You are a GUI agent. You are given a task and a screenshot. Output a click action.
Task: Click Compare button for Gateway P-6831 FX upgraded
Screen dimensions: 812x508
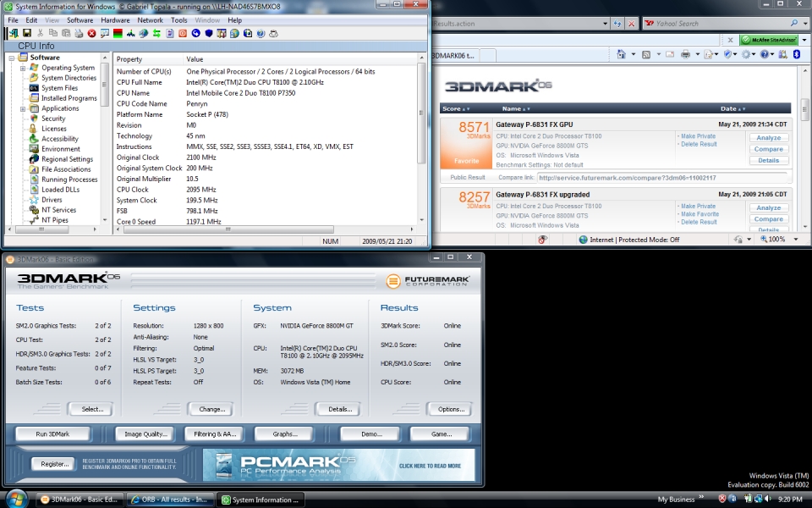(769, 219)
